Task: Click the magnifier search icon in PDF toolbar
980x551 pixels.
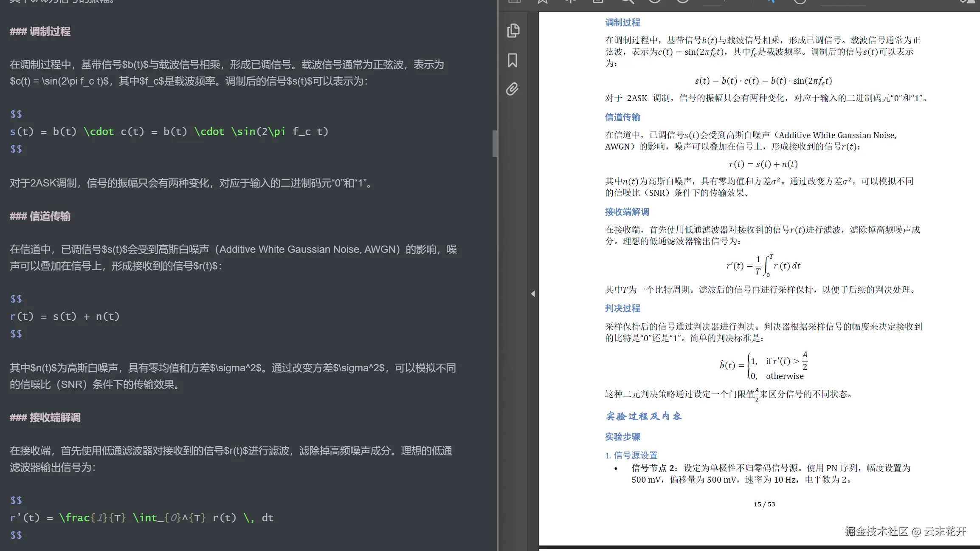Action: click(x=628, y=1)
